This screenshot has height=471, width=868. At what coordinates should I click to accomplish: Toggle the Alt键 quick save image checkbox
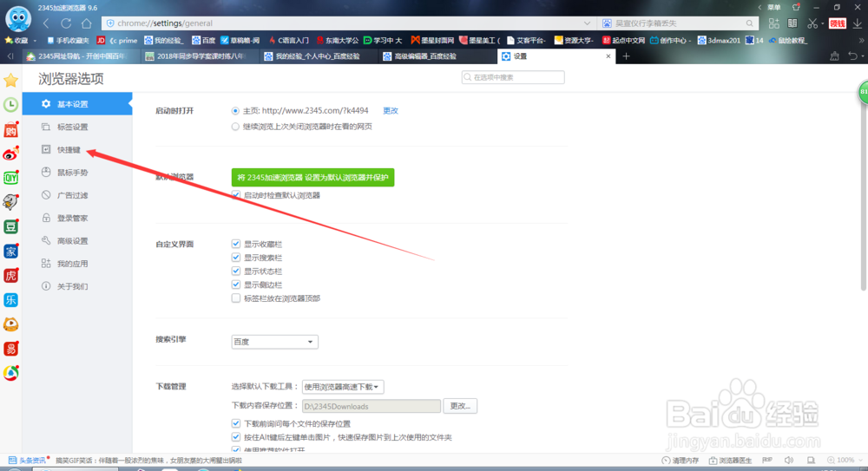pyautogui.click(x=236, y=436)
